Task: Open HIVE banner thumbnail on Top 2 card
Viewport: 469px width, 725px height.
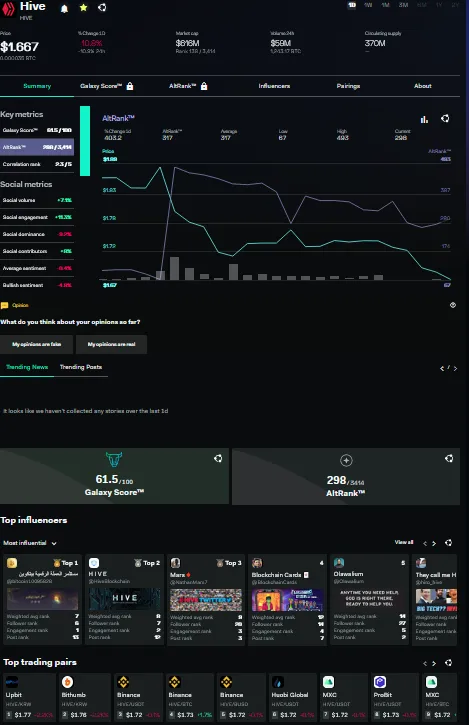Action: click(x=124, y=599)
